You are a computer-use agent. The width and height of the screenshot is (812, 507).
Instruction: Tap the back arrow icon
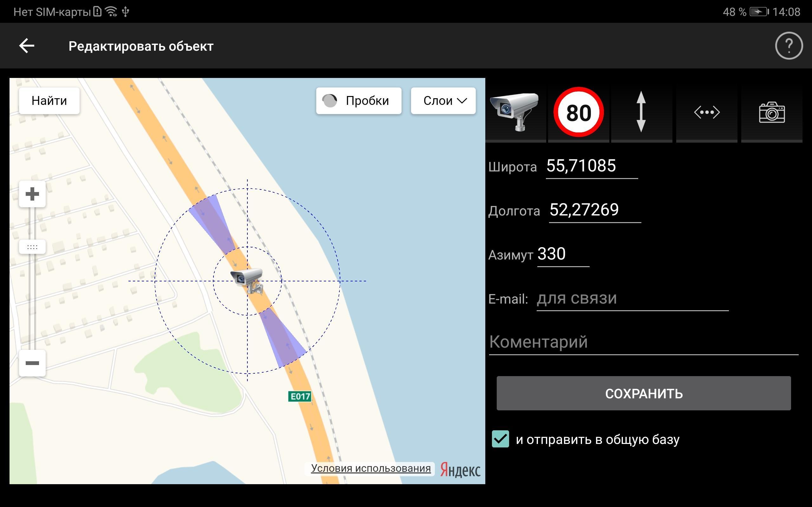pyautogui.click(x=27, y=46)
